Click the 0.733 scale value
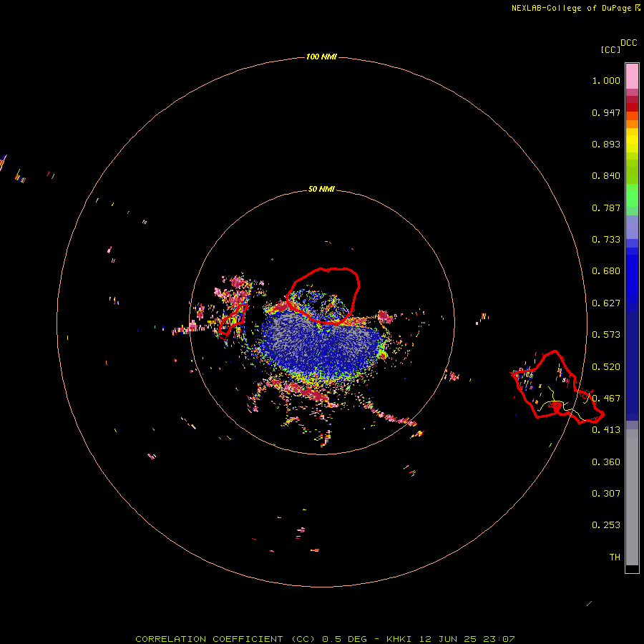Image resolution: width=644 pixels, height=644 pixels. point(606,240)
